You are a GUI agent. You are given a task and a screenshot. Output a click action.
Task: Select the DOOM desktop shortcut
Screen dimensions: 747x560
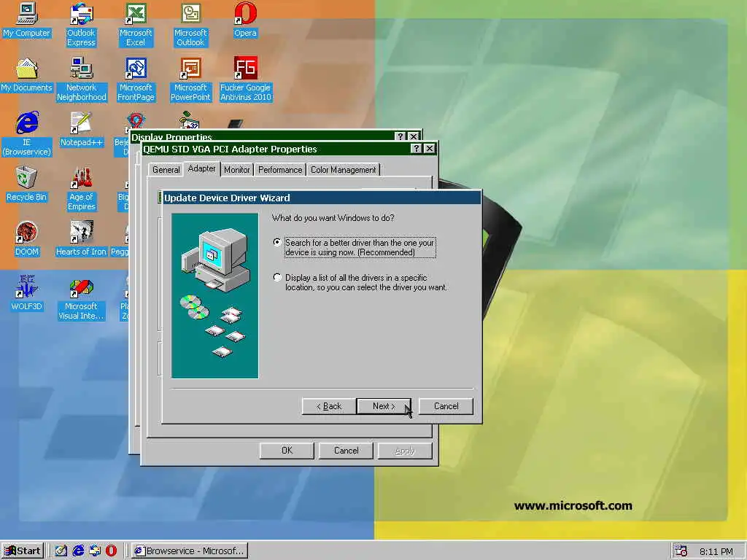pos(27,239)
